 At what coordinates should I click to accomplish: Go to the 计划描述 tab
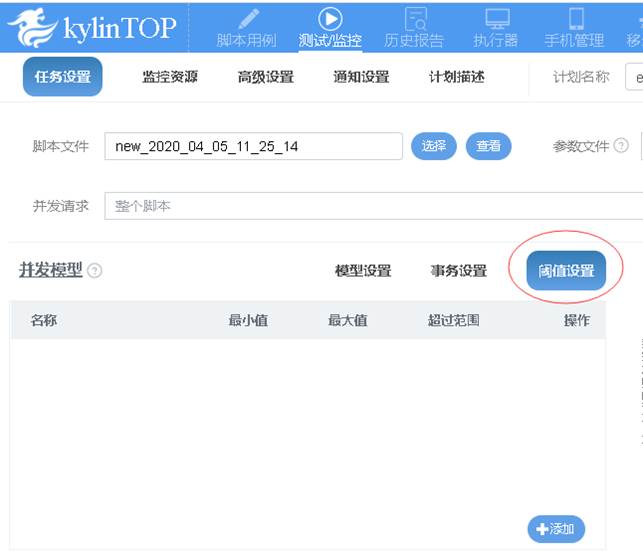(456, 77)
